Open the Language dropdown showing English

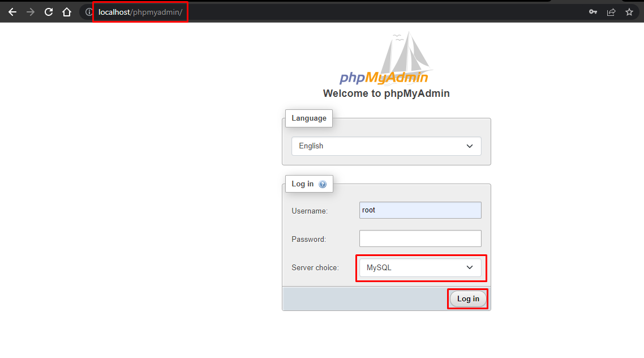(x=386, y=146)
